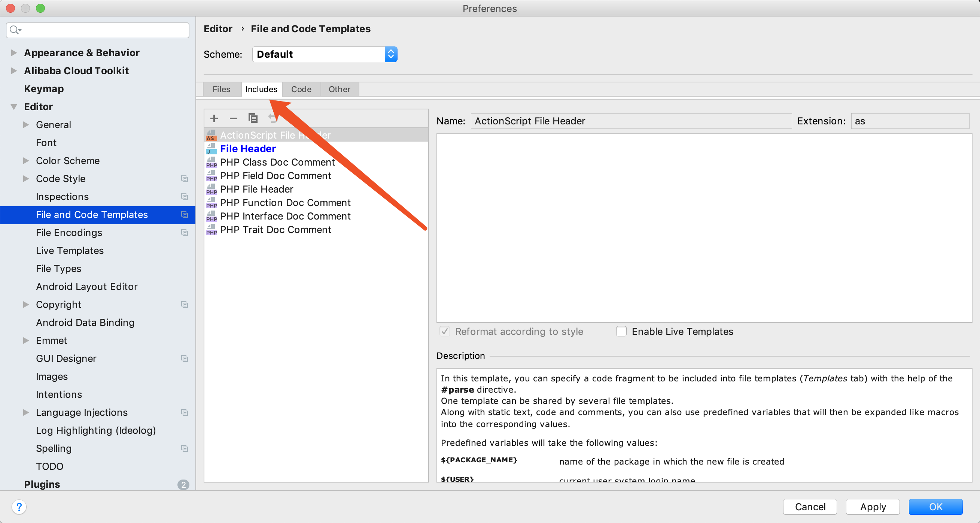980x523 pixels.
Task: Expand the Copyright settings node
Action: point(26,304)
